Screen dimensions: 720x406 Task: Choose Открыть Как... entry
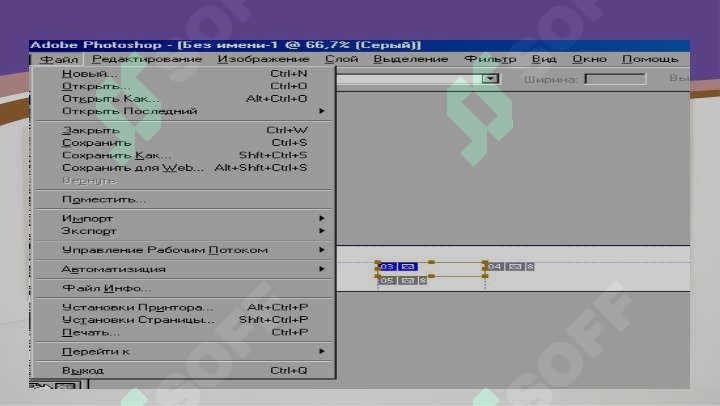184,98
